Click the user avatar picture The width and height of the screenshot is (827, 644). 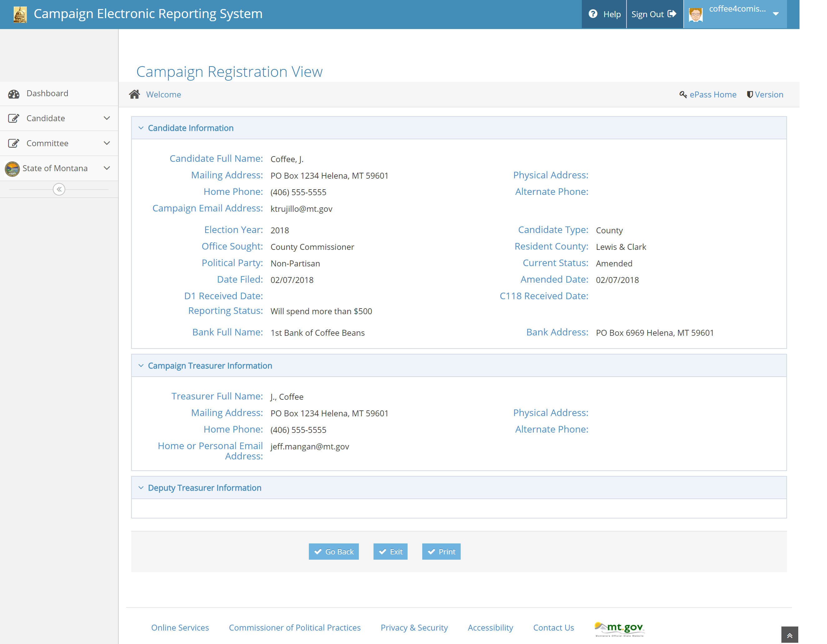click(x=696, y=14)
